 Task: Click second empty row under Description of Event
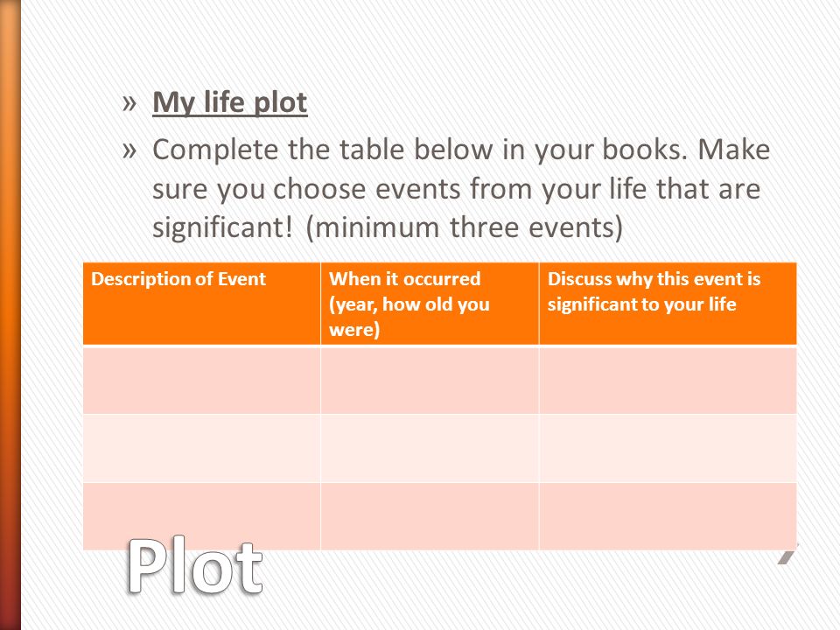point(202,448)
